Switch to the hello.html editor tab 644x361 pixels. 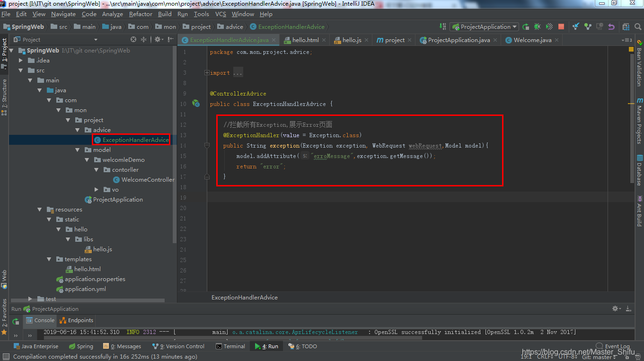tap(305, 40)
